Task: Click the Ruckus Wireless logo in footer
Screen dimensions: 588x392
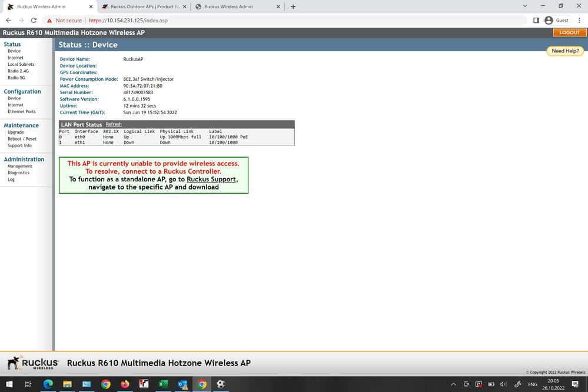Action: 33,363
